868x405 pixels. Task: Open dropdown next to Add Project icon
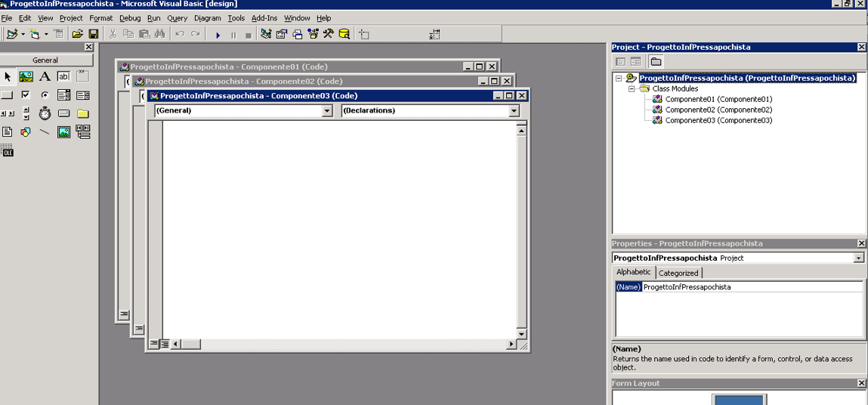pos(23,34)
